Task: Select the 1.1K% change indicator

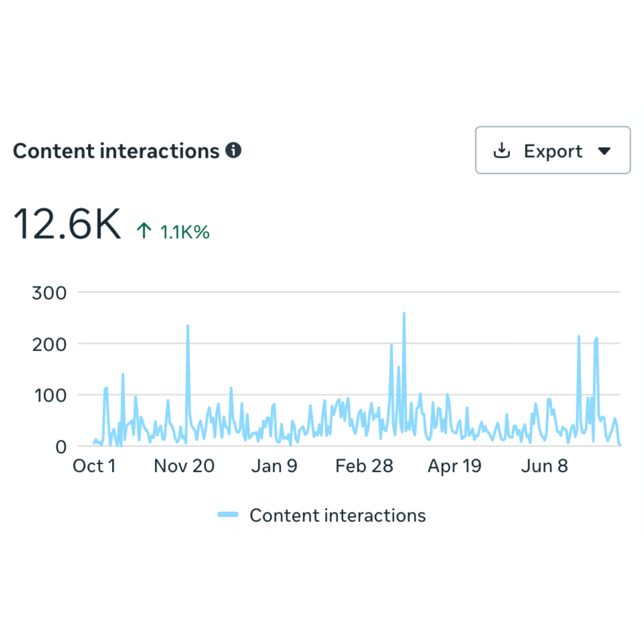Action: [185, 232]
